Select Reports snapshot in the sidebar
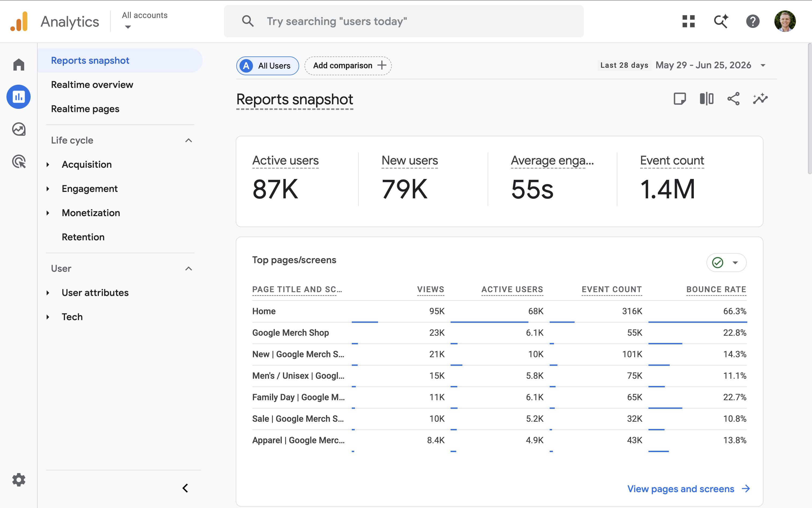This screenshot has width=812, height=508. click(x=120, y=60)
